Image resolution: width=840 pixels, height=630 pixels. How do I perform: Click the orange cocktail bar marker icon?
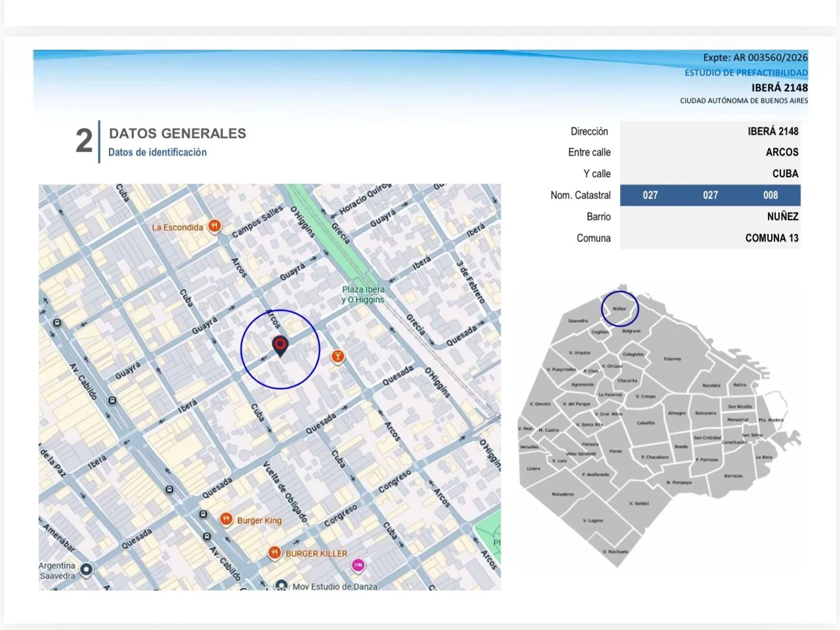338,357
